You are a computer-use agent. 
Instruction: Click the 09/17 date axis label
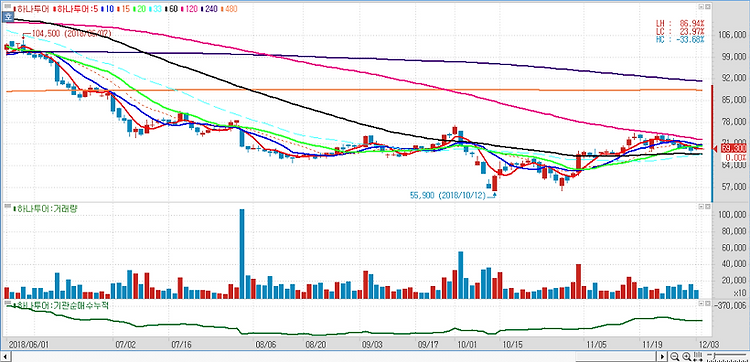[428, 343]
